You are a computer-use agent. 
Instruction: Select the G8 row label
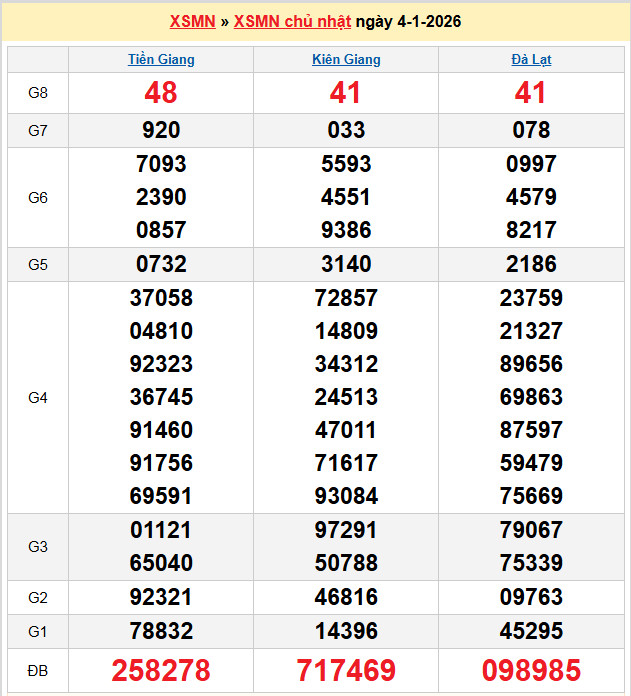tap(38, 93)
